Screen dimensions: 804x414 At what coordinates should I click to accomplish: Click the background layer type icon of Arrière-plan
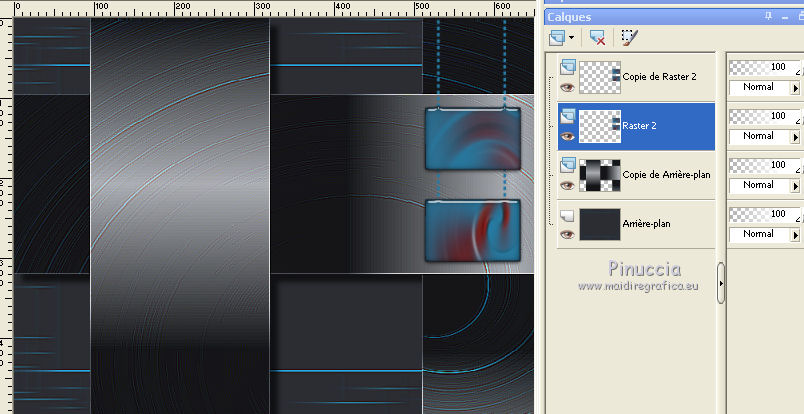click(567, 216)
